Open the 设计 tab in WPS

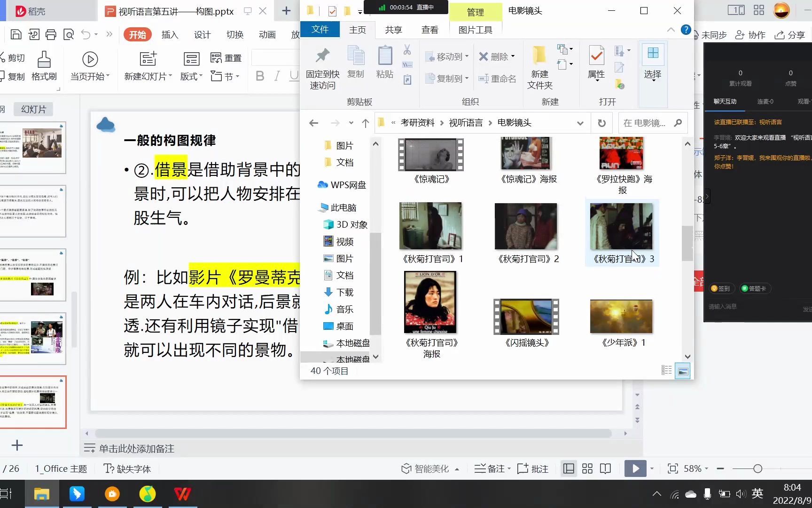pyautogui.click(x=202, y=35)
